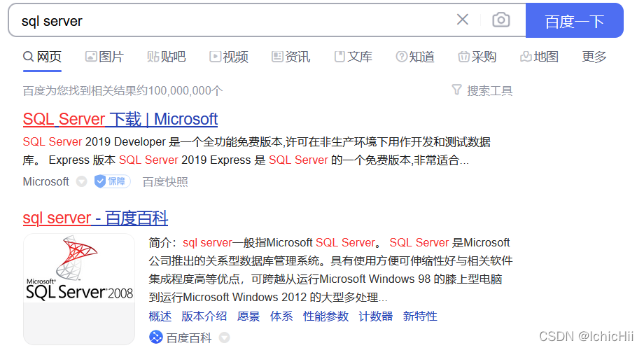Open the 地图 tab
Viewport: 644px width, 348px height.
539,57
